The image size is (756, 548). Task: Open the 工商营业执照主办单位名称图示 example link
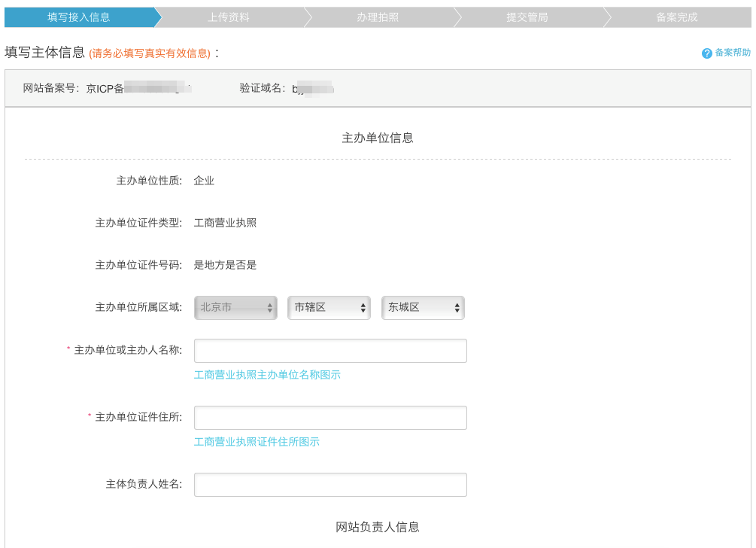click(x=267, y=374)
